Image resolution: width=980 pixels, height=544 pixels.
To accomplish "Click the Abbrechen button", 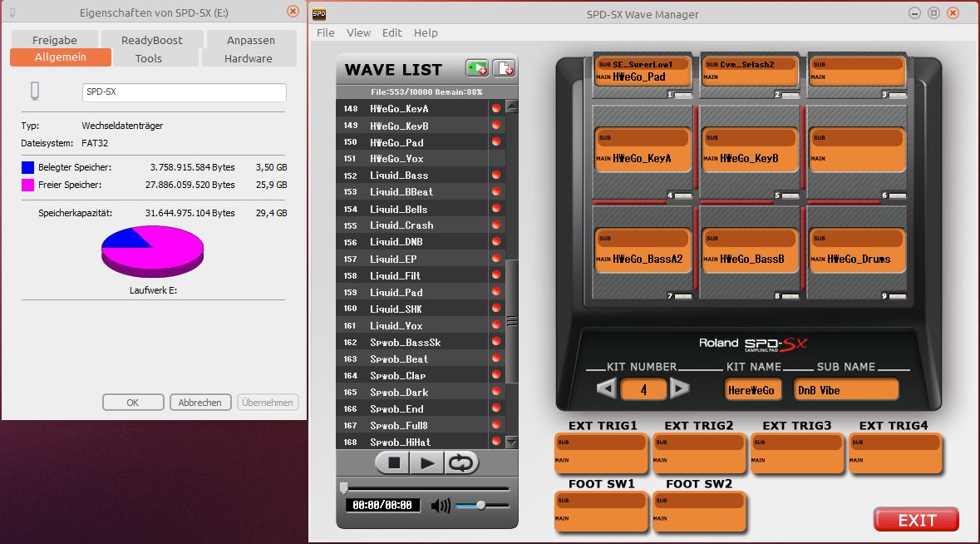I will click(x=200, y=402).
